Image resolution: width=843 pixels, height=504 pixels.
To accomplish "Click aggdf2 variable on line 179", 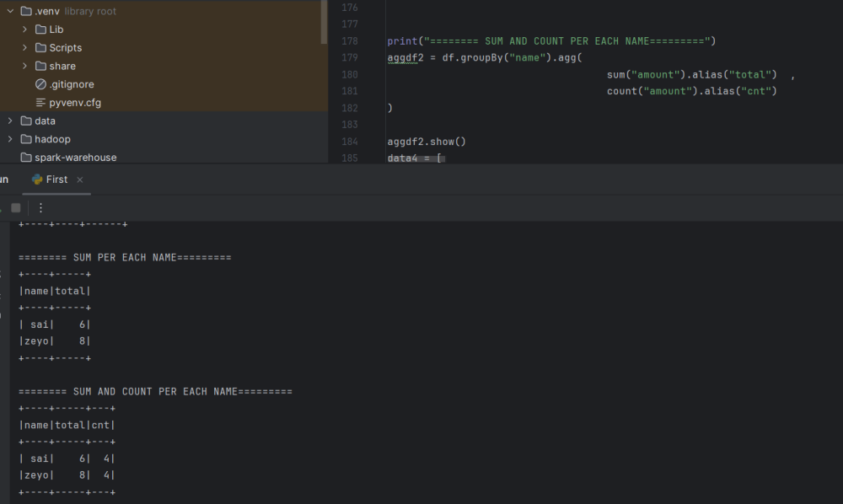I will tap(405, 57).
